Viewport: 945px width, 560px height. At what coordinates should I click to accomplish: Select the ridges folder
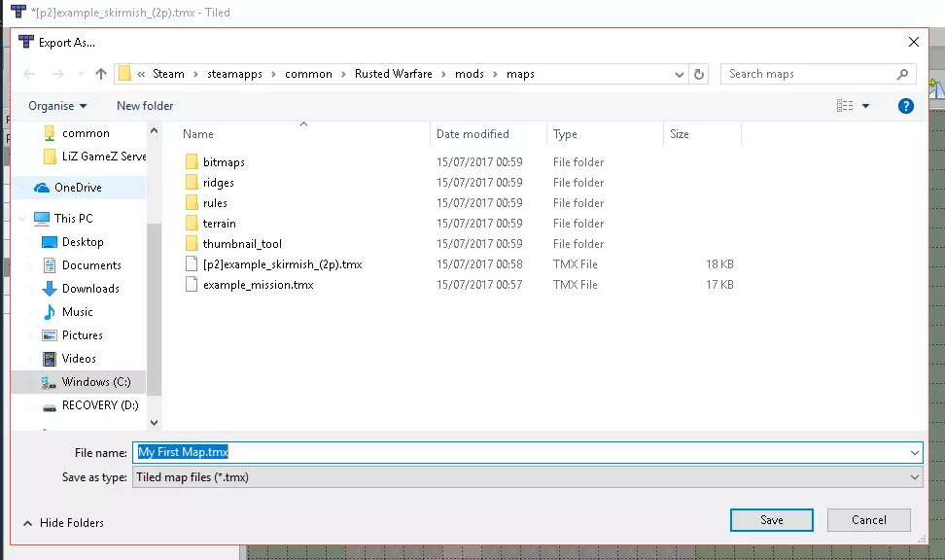[x=218, y=183]
